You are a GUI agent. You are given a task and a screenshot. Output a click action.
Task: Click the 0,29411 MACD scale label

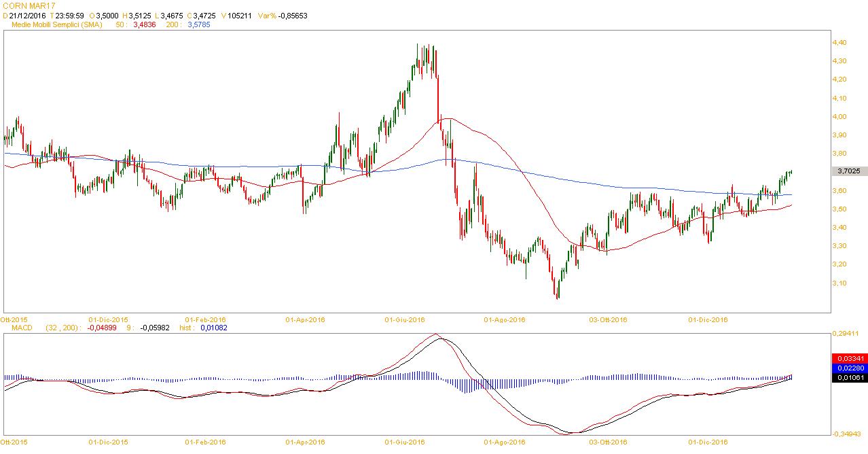click(x=846, y=334)
